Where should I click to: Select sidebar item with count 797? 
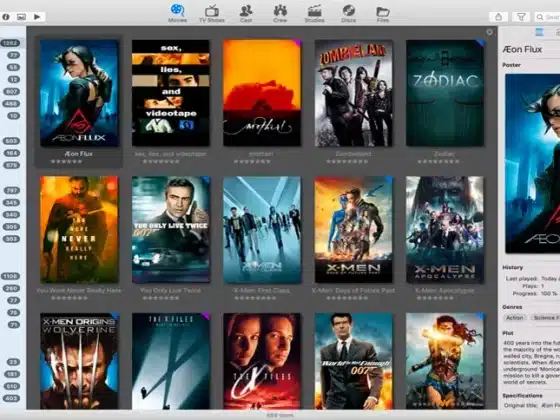[x=12, y=190]
